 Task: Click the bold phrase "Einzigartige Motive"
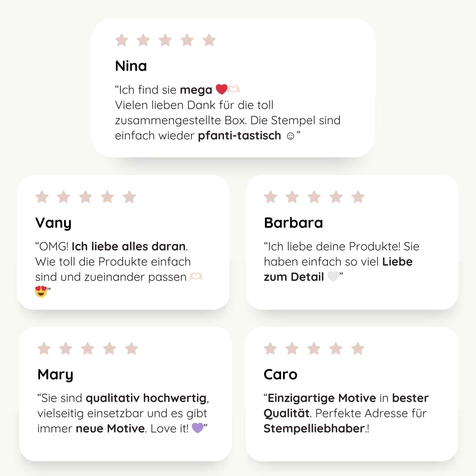pos(322,398)
